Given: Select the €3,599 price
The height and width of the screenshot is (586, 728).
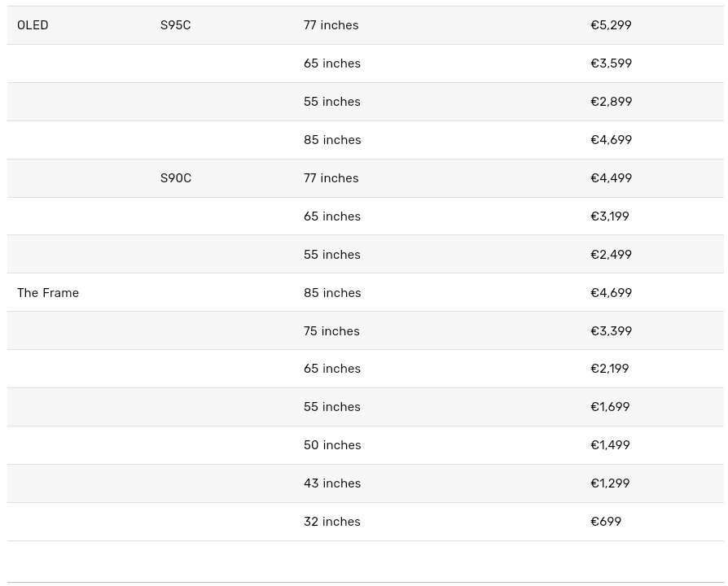Looking at the screenshot, I should [611, 63].
